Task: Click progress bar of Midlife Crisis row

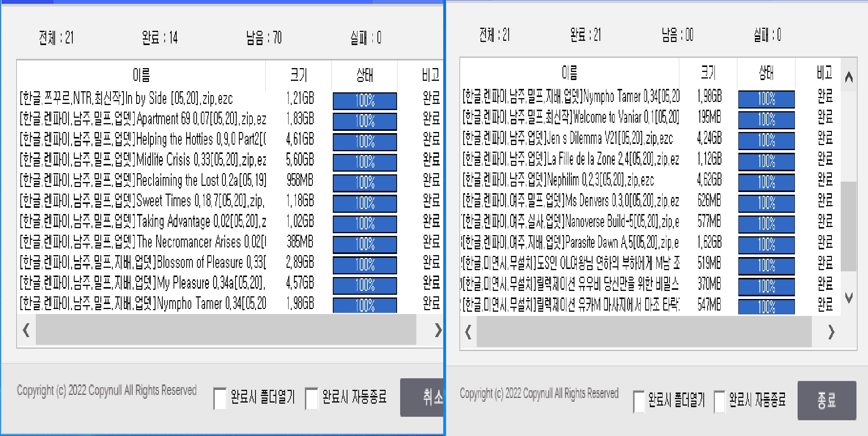Action: 364,162
